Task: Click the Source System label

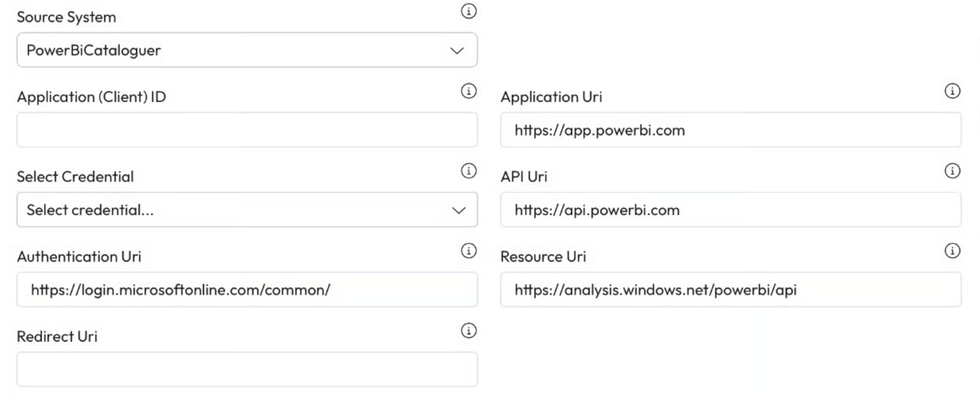Action: [67, 17]
